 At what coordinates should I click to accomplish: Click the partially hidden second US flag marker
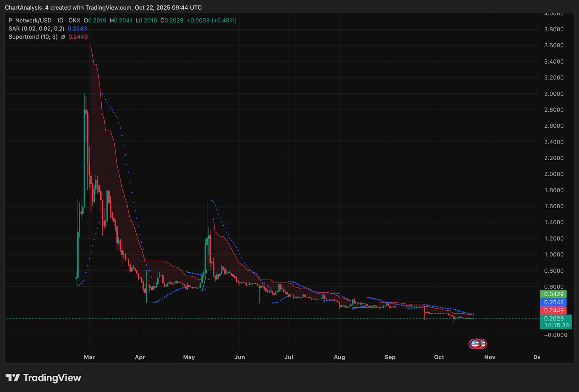[483, 344]
